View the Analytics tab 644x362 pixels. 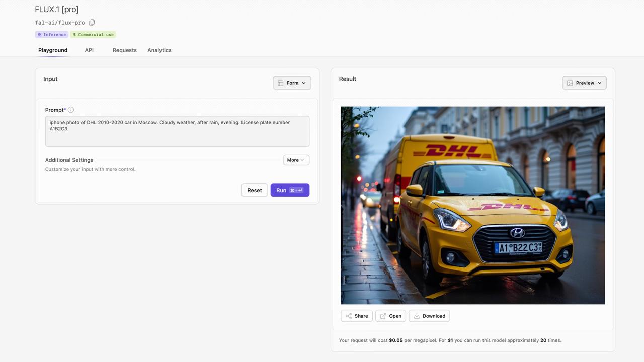pyautogui.click(x=159, y=50)
